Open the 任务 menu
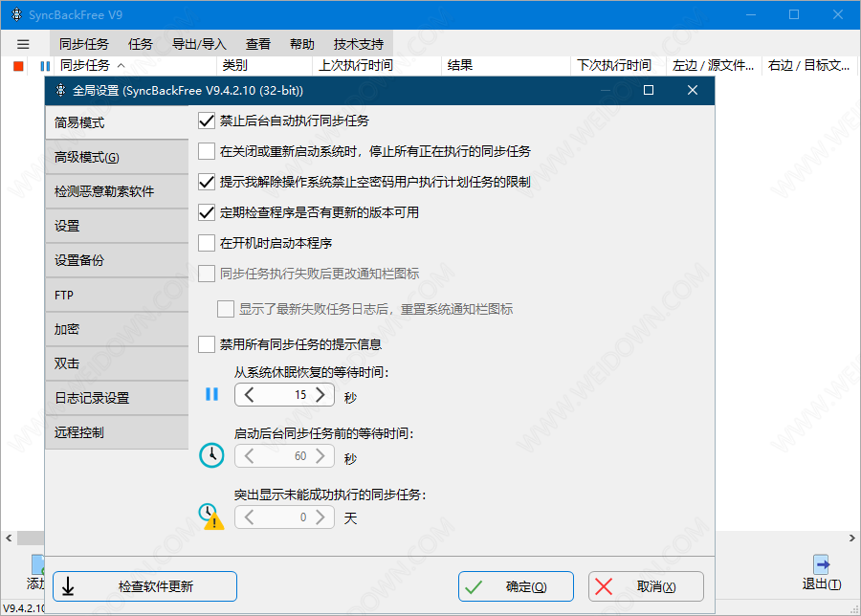The height and width of the screenshot is (616, 861). click(140, 44)
